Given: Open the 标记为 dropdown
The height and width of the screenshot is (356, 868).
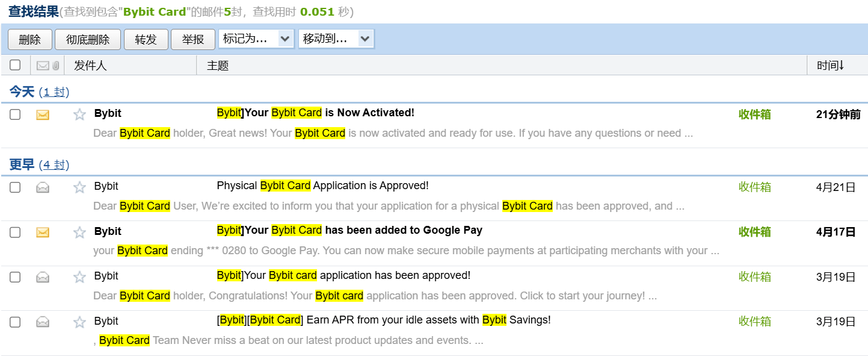Looking at the screenshot, I should tap(256, 39).
